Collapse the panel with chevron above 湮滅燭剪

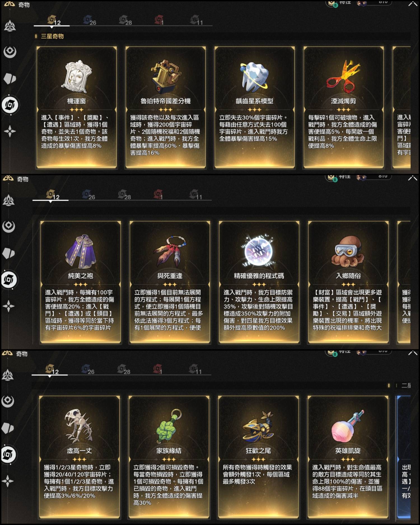(x=413, y=3)
